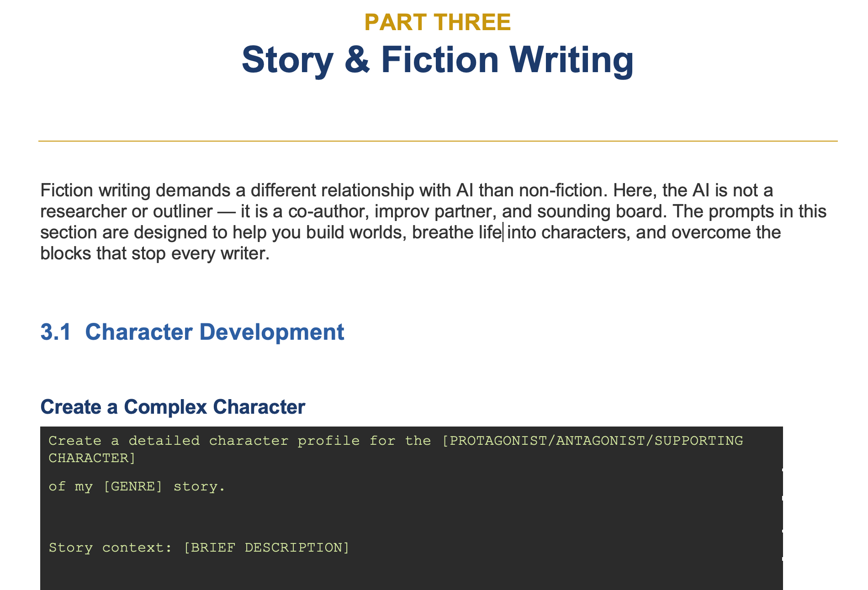This screenshot has width=868, height=590.
Task: Click the code word 'CHARACTER]'
Action: pyautogui.click(x=92, y=458)
